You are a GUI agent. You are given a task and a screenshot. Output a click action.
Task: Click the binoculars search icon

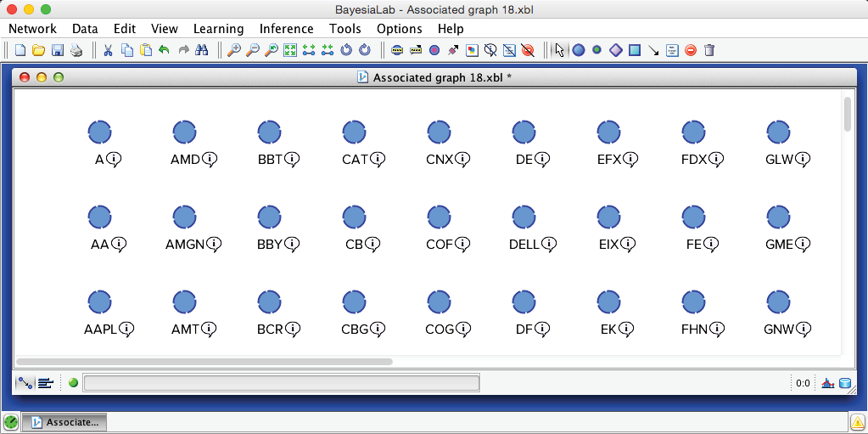coord(202,50)
